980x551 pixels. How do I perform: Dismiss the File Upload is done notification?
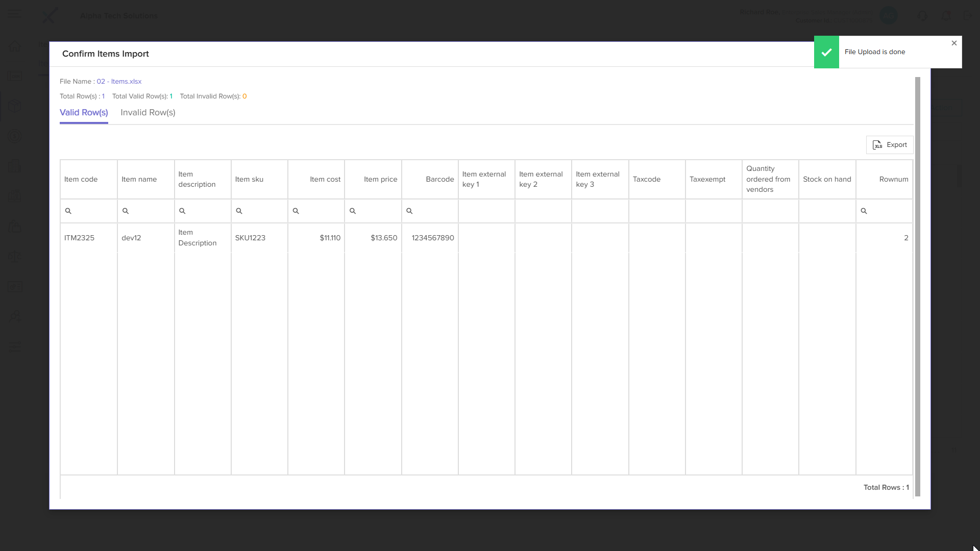click(953, 43)
